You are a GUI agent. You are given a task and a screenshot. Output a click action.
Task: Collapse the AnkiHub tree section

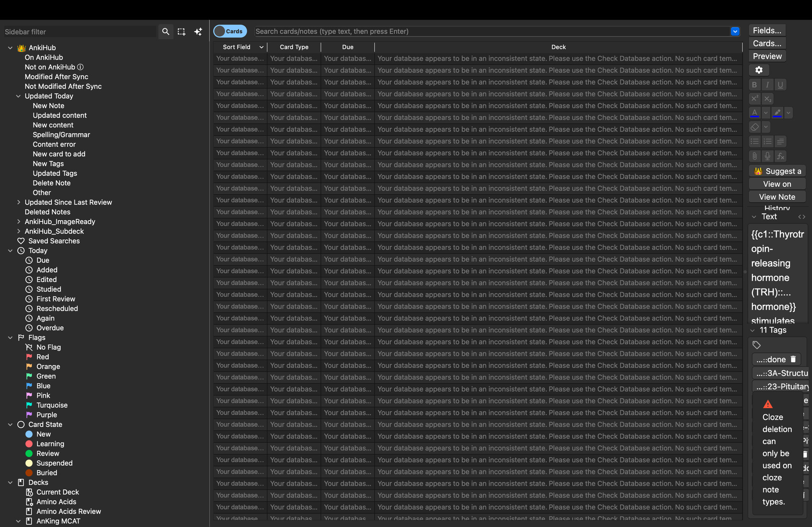pos(10,48)
